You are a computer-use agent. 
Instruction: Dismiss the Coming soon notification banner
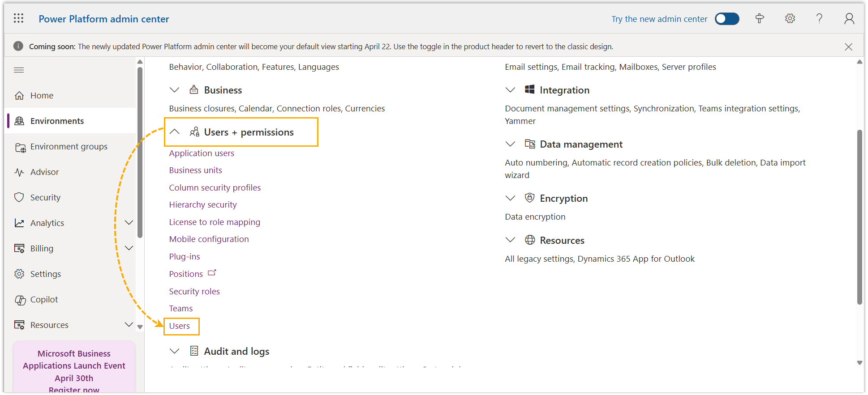(848, 47)
